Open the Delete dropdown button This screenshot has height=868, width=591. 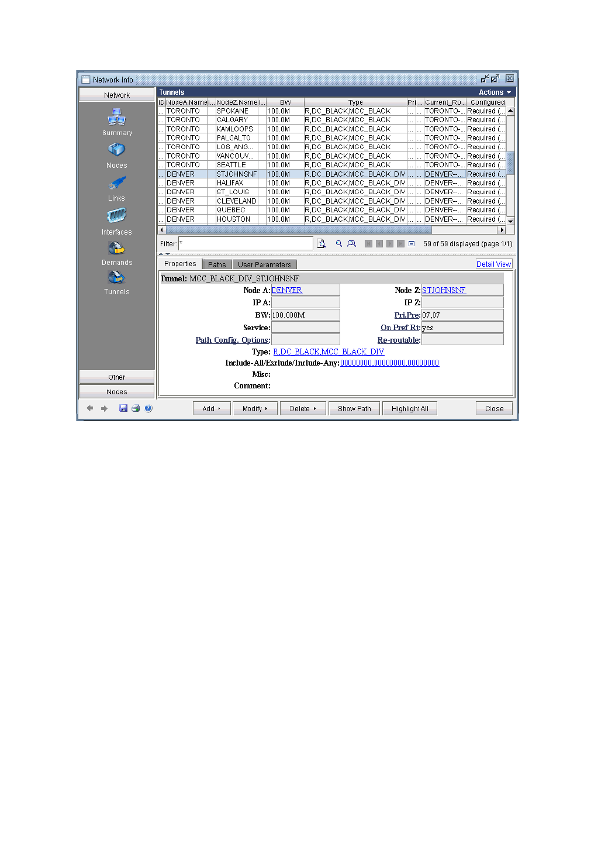coord(303,408)
